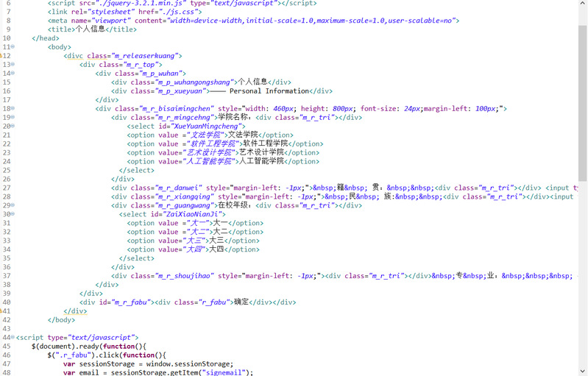Collapse the ZaiXiaoNianJi select fold at line 30
Viewport: 588px width, 376px height.
13,213
